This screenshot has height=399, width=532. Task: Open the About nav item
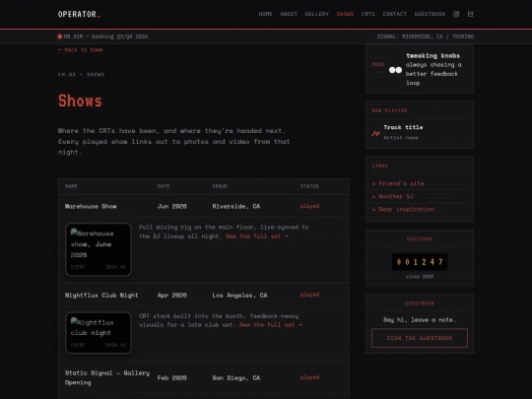289,14
